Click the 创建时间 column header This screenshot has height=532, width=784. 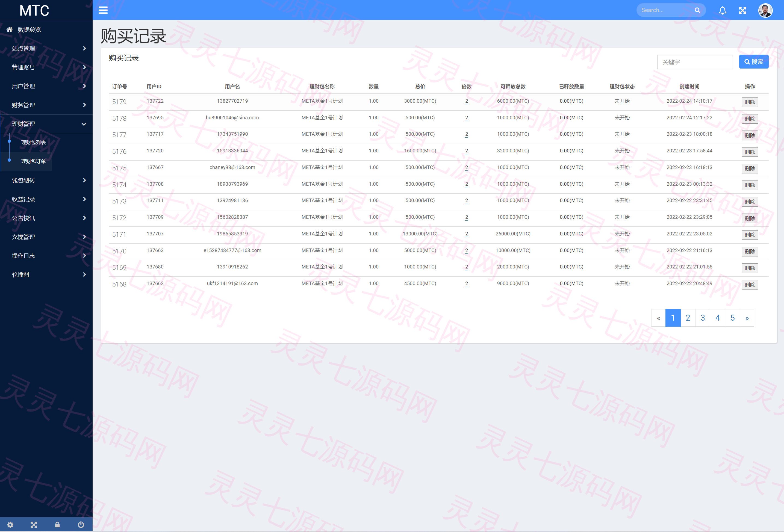click(689, 87)
